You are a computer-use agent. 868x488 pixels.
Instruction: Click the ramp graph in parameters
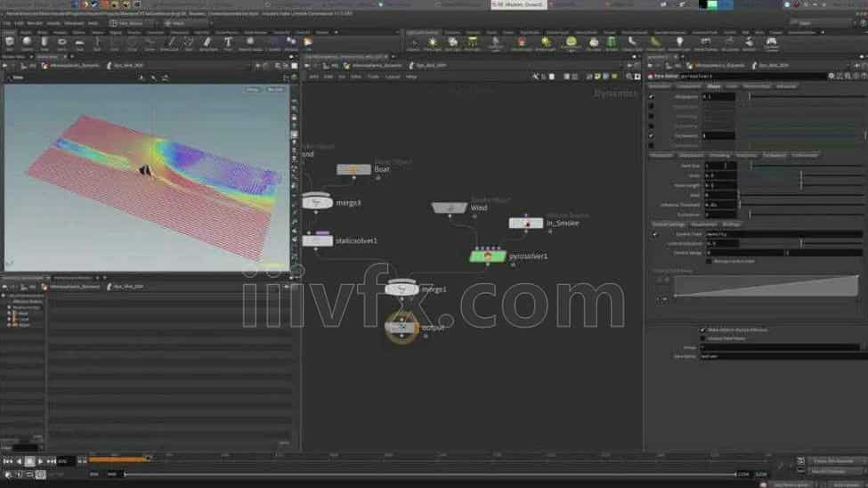pyautogui.click(x=767, y=286)
